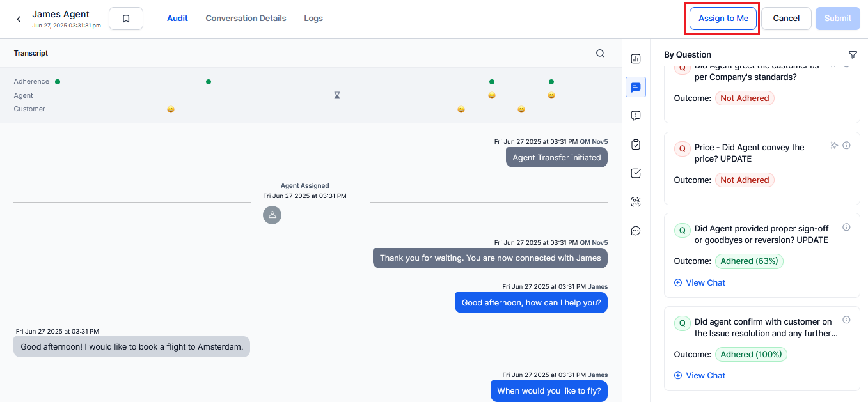
Task: Select the clipboard checklist sidebar icon
Action: coord(636,144)
